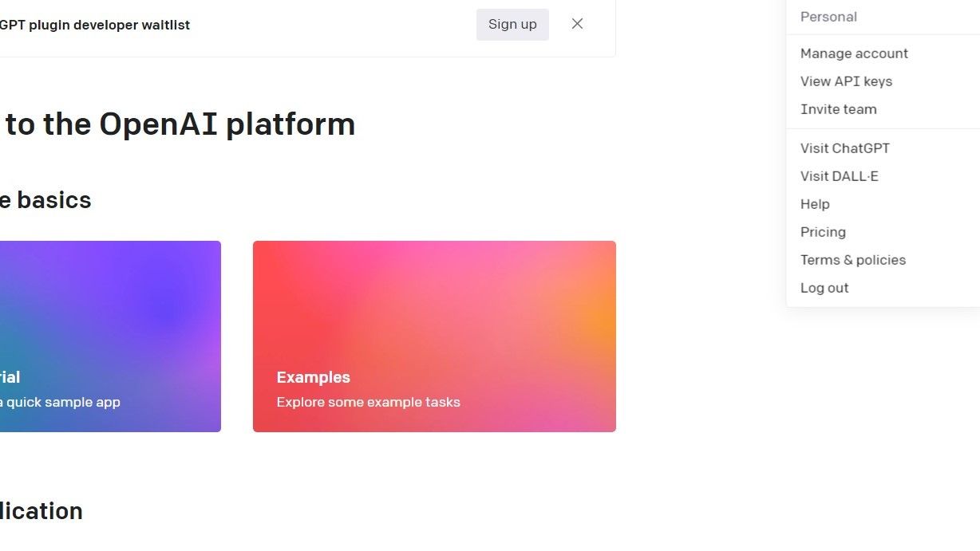Open Visit DALL·E link
980x551 pixels.
[840, 175]
